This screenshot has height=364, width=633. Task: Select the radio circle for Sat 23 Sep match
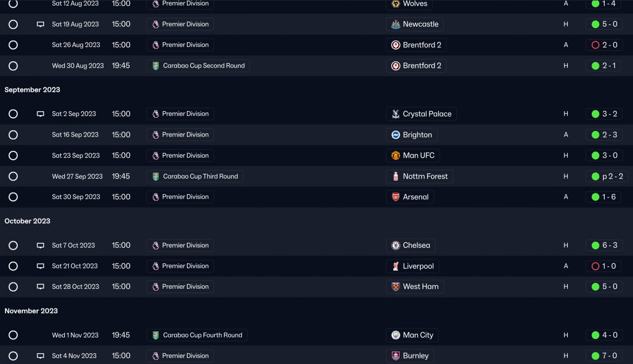tap(13, 156)
